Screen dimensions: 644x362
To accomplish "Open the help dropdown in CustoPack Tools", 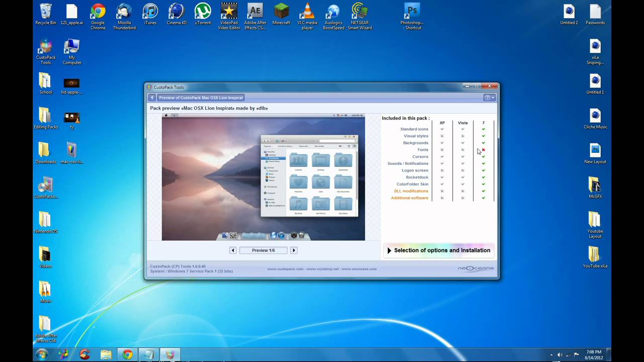I will [490, 98].
